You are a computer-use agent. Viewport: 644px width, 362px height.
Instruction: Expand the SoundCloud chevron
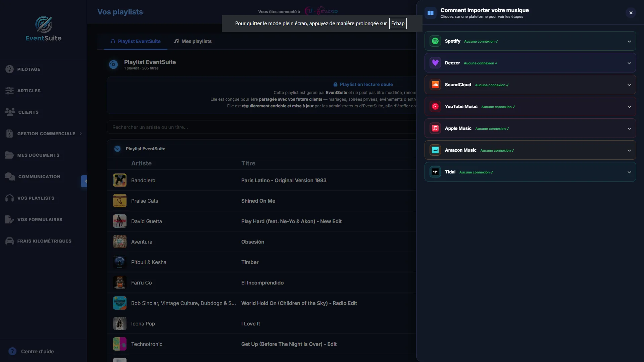point(629,85)
